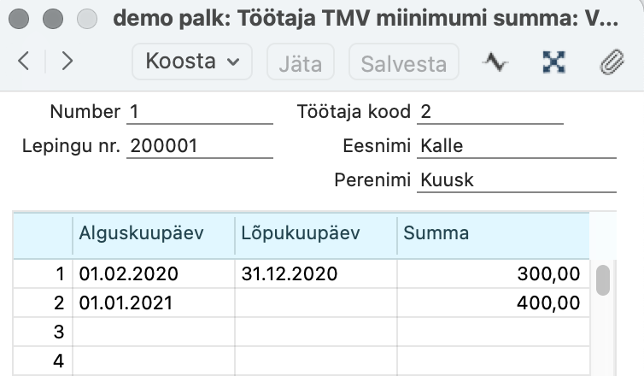
Task: Open the record history wave icon
Action: pyautogui.click(x=495, y=62)
